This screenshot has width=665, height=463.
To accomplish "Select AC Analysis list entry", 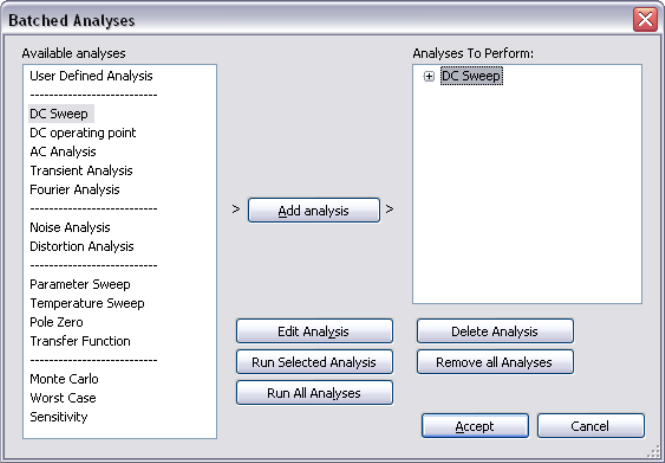I will point(63,152).
